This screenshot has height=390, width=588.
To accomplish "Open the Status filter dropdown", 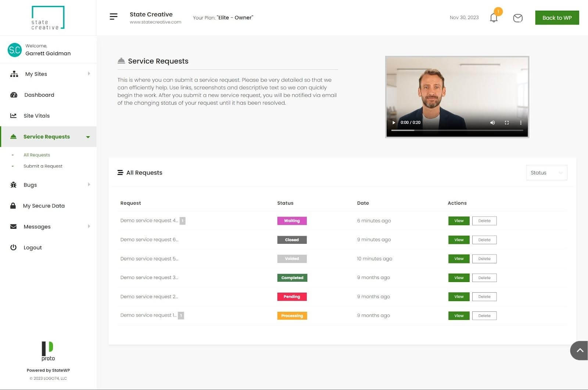I will click(x=546, y=173).
